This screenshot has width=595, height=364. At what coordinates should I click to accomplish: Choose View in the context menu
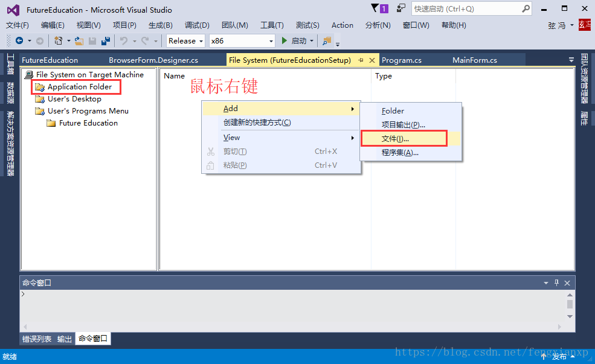coord(281,138)
